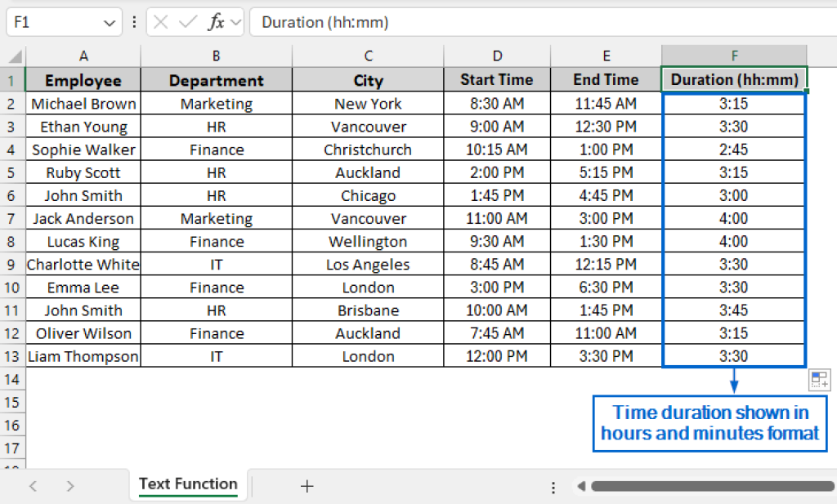The height and width of the screenshot is (504, 837).
Task: Click the previous sheet navigation arrow
Action: pos(33,486)
